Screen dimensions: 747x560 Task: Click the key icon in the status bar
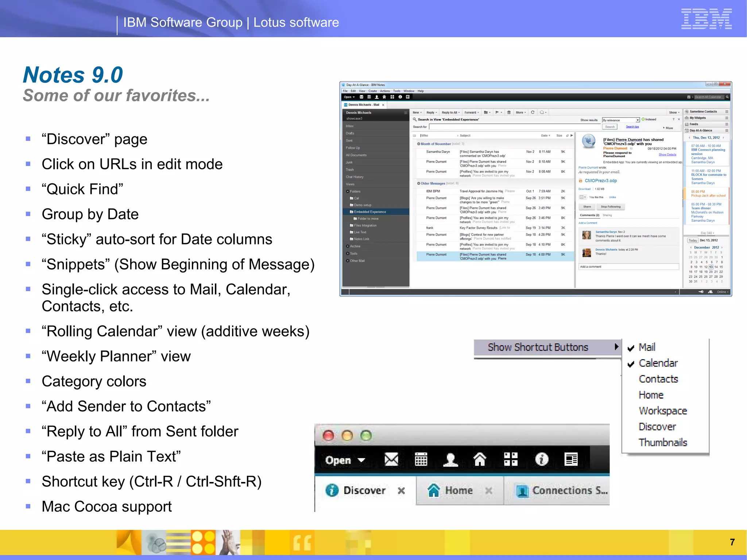pyautogui.click(x=701, y=292)
